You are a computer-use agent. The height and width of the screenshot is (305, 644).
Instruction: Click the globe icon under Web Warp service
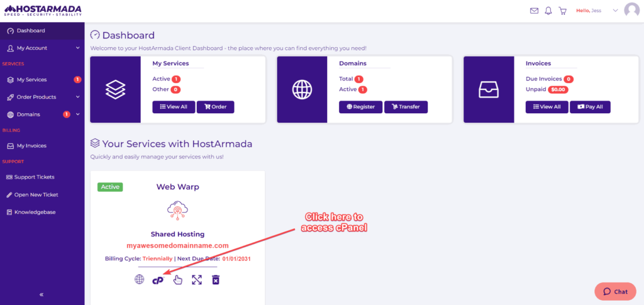coord(139,280)
